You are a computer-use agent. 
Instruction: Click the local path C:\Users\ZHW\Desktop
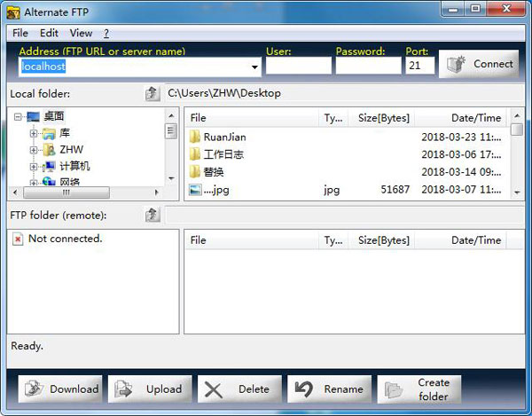224,93
